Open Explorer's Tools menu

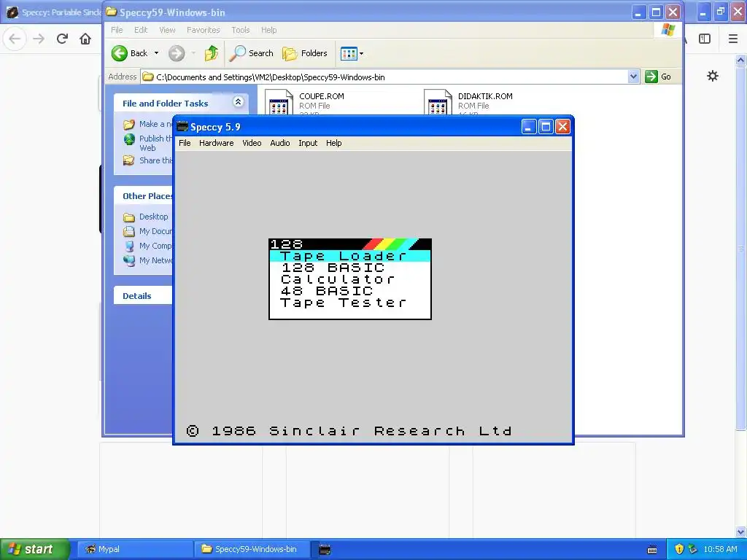(241, 30)
